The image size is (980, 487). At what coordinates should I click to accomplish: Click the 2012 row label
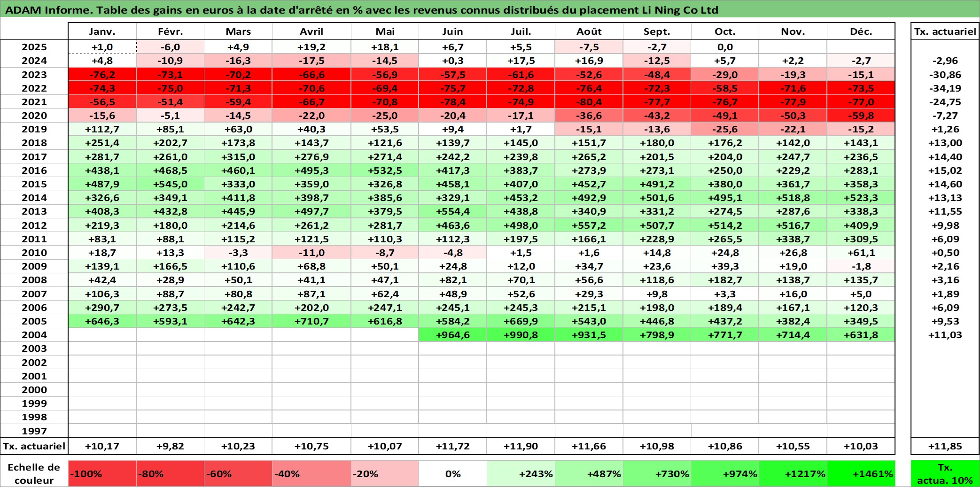point(34,225)
